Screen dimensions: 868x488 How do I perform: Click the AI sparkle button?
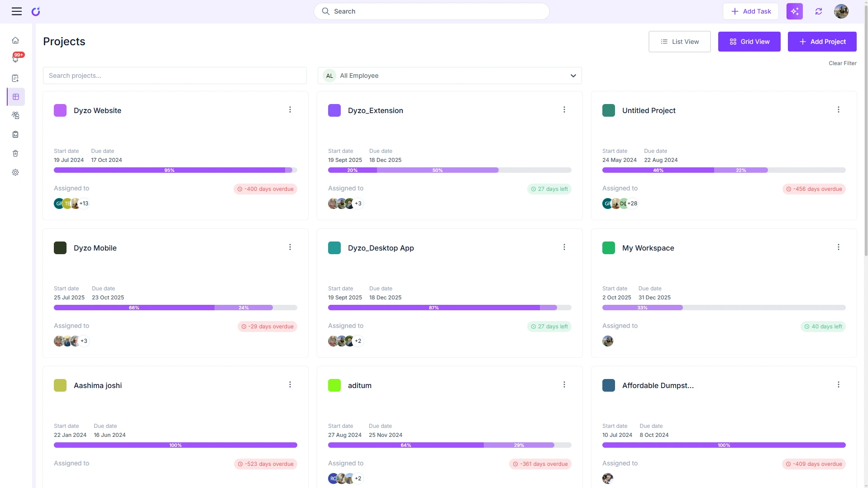click(x=794, y=11)
